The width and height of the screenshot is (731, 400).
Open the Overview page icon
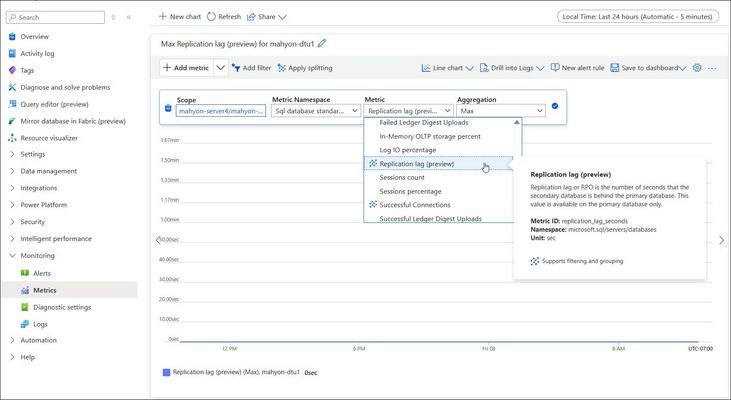[12, 36]
